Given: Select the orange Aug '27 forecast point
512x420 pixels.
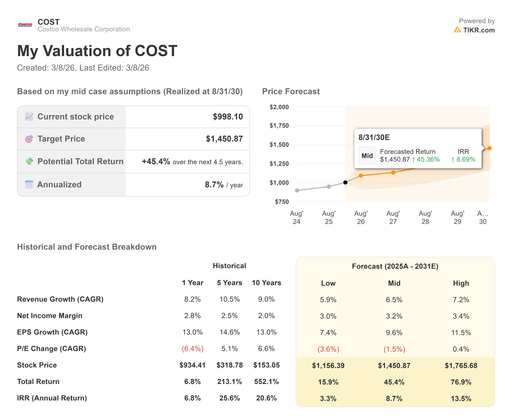Looking at the screenshot, I should click(393, 172).
